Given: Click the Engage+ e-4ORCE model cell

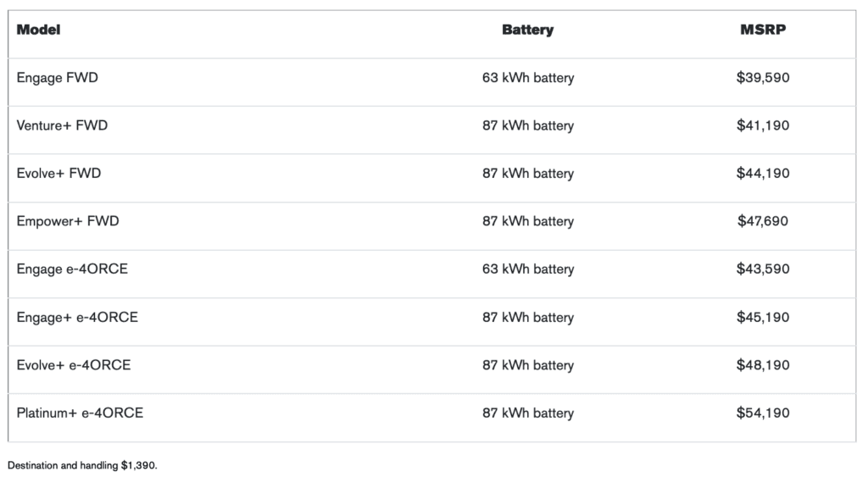Looking at the screenshot, I should (77, 318).
